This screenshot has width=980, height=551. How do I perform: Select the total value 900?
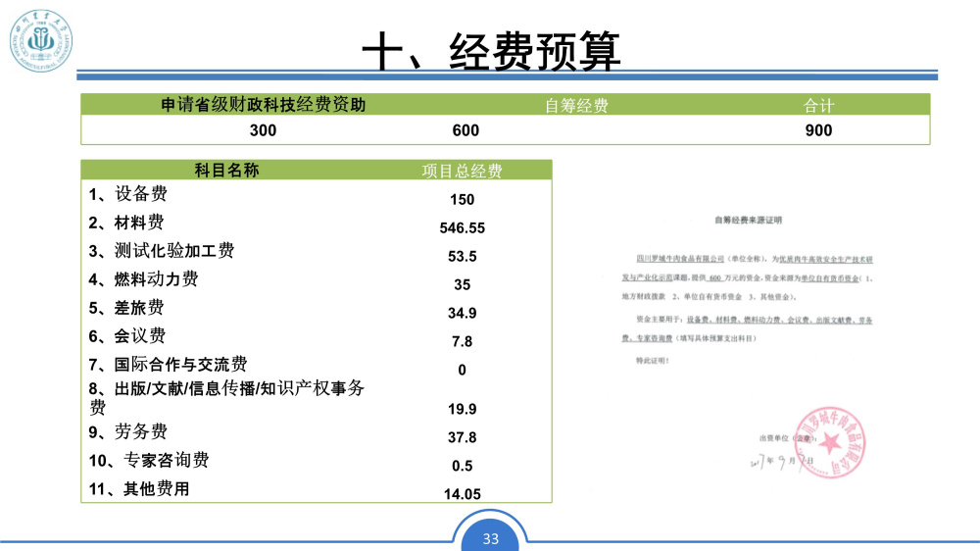818,130
